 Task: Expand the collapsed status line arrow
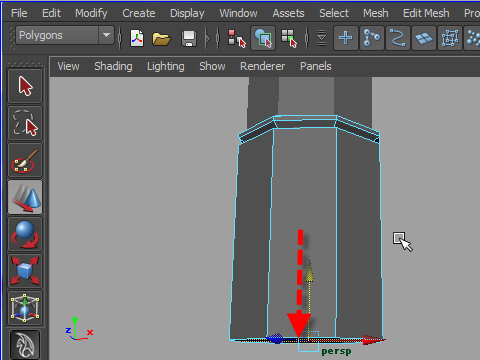coord(208,38)
